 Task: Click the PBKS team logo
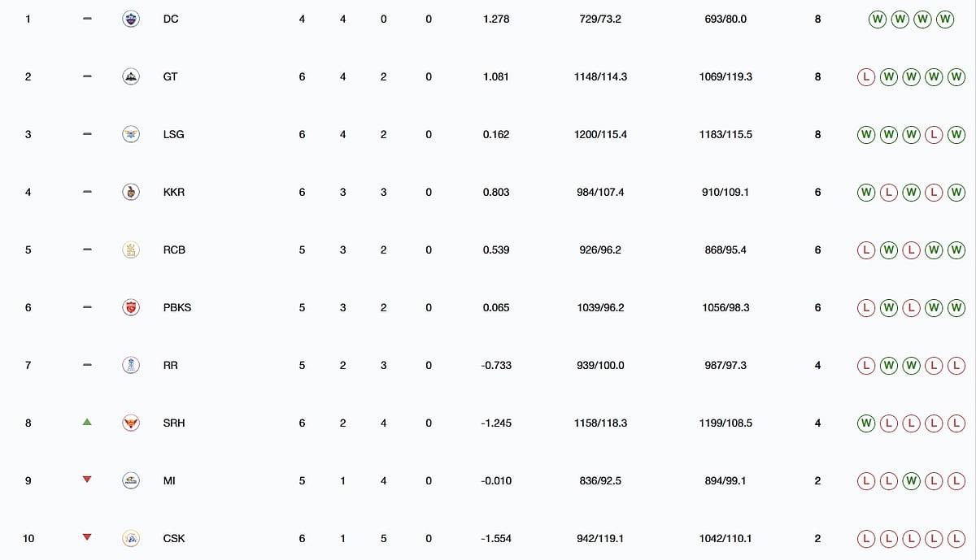(130, 307)
